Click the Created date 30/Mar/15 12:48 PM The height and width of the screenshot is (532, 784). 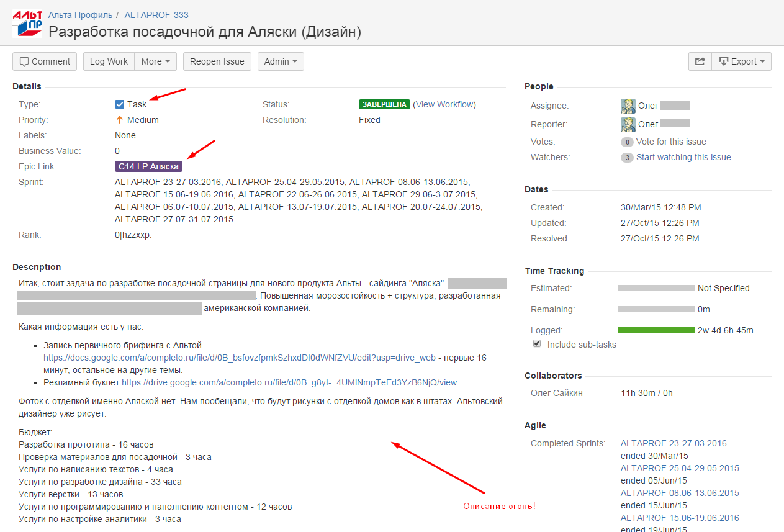coord(661,207)
